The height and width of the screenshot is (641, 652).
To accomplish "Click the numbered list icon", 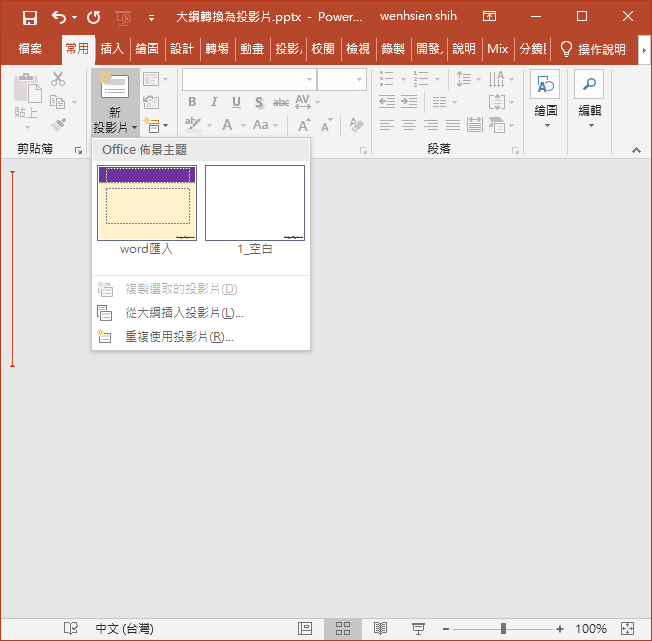I will (x=421, y=79).
